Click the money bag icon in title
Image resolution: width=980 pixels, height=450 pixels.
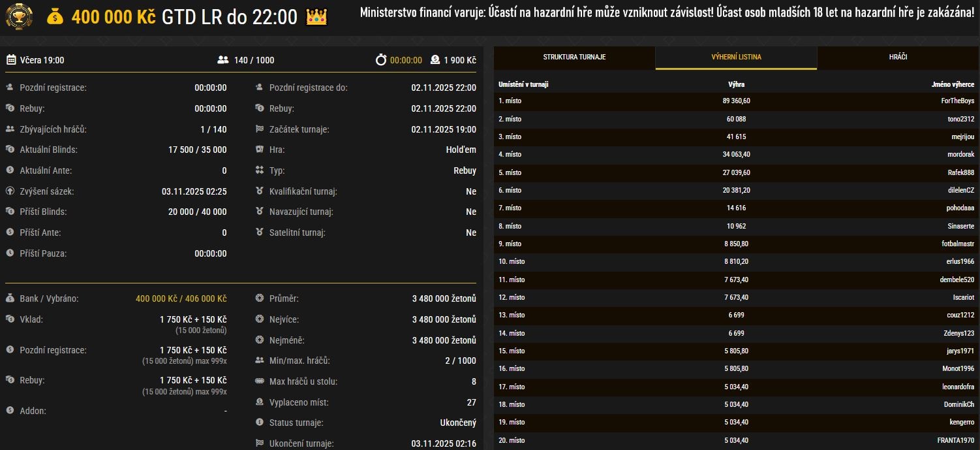[x=55, y=18]
